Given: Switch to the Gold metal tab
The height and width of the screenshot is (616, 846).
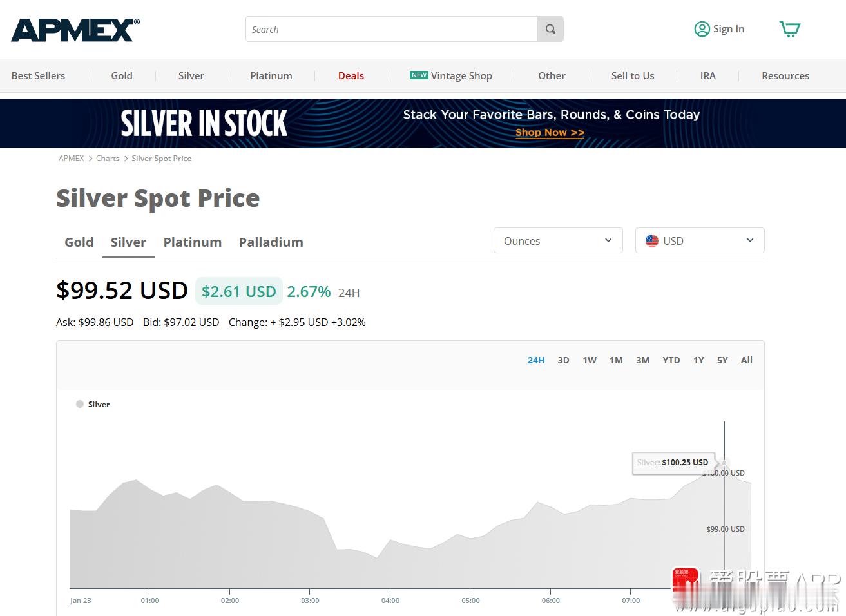Looking at the screenshot, I should 79,242.
